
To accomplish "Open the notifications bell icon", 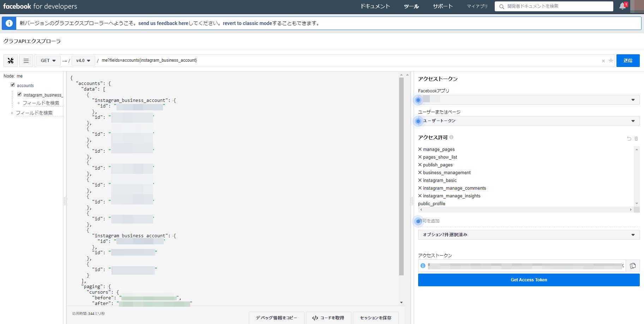I will [x=622, y=6].
